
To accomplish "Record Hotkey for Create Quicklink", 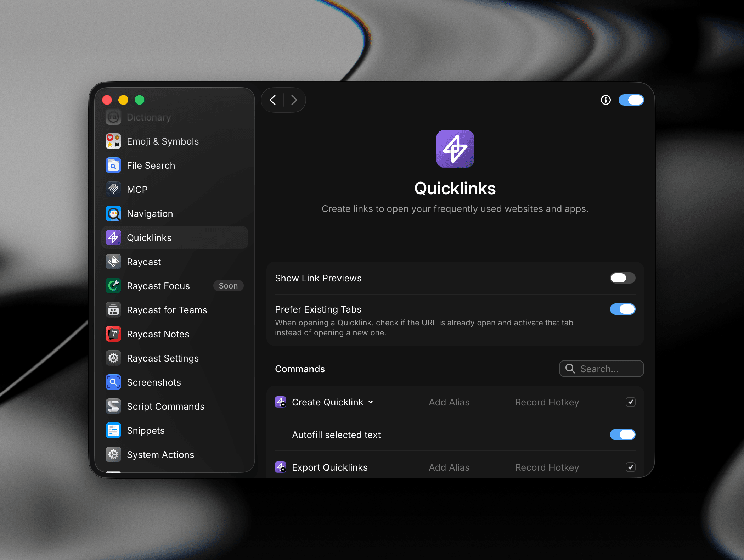I will coord(547,402).
